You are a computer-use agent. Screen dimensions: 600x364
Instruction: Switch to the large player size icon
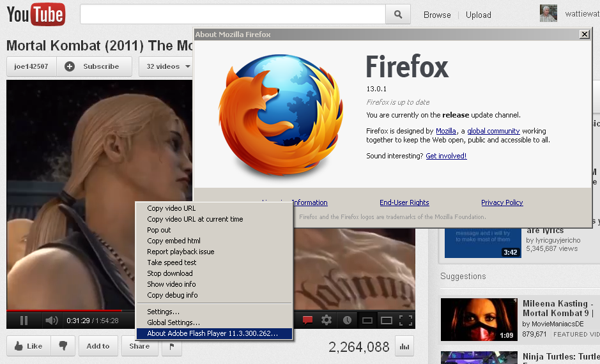tap(387, 321)
